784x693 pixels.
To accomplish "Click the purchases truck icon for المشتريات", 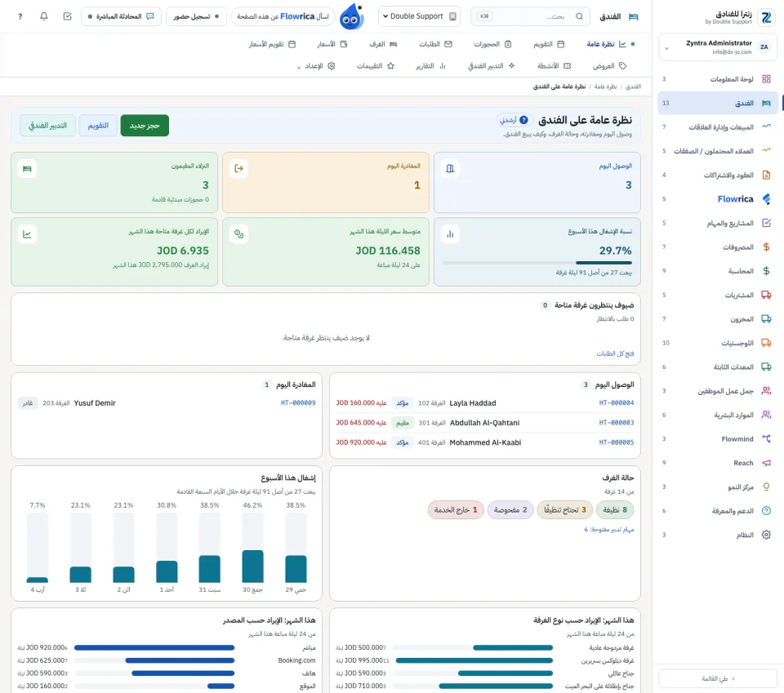I will pos(766,295).
